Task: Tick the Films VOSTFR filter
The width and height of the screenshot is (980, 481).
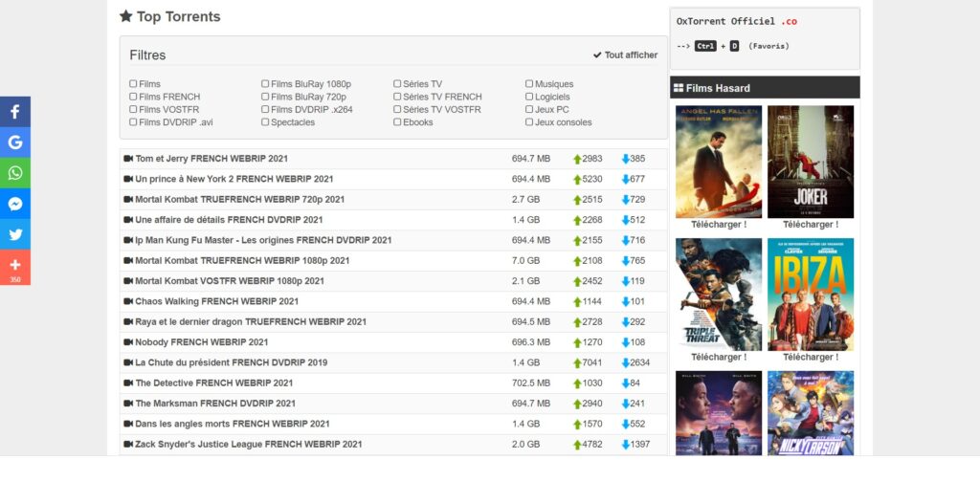Action: coord(133,109)
